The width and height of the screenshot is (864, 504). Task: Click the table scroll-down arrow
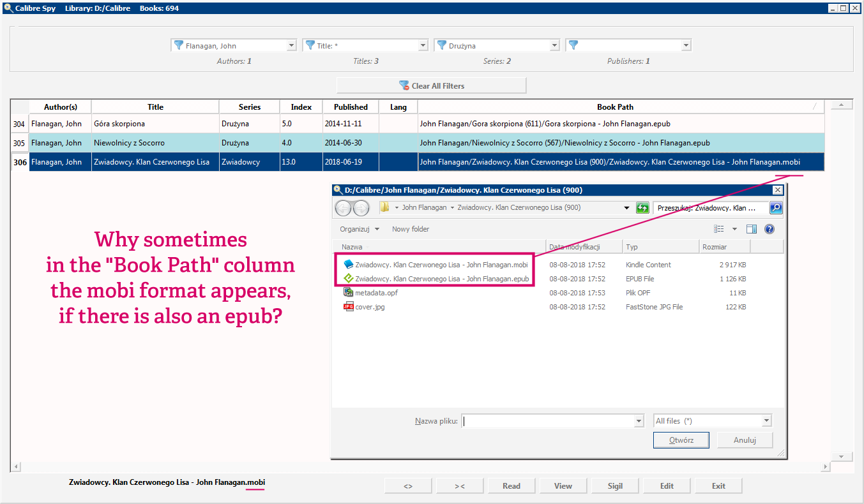click(x=842, y=456)
